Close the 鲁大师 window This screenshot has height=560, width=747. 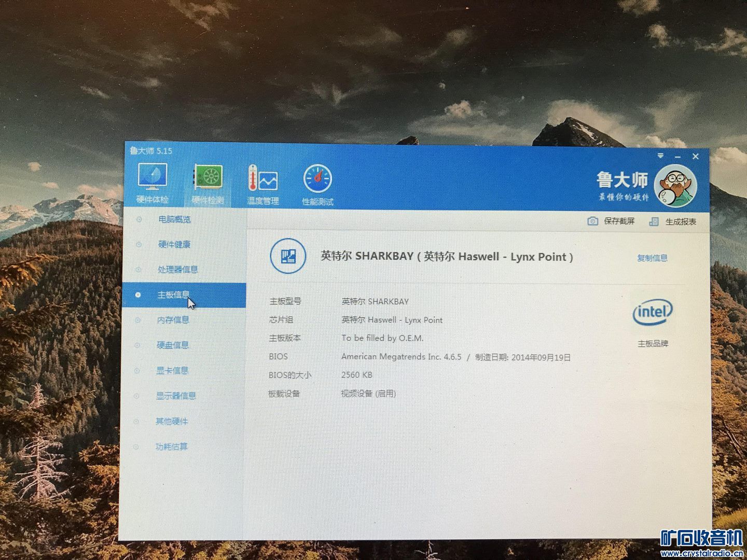tap(696, 156)
